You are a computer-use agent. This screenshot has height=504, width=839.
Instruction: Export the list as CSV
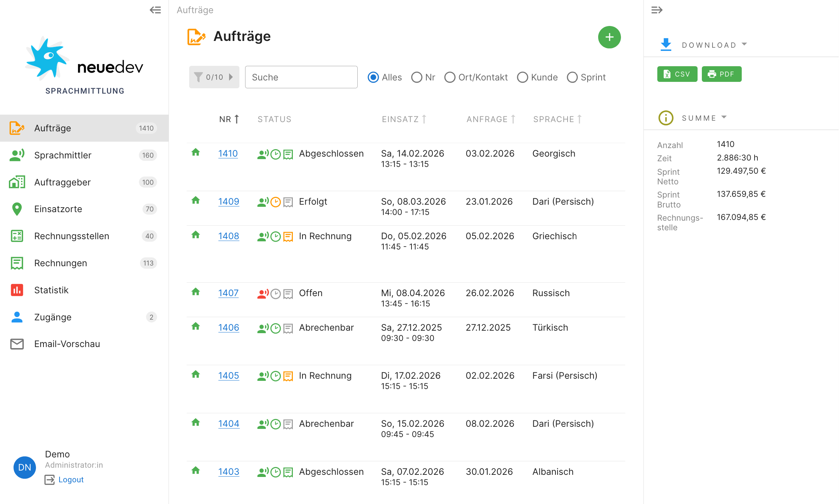677,74
